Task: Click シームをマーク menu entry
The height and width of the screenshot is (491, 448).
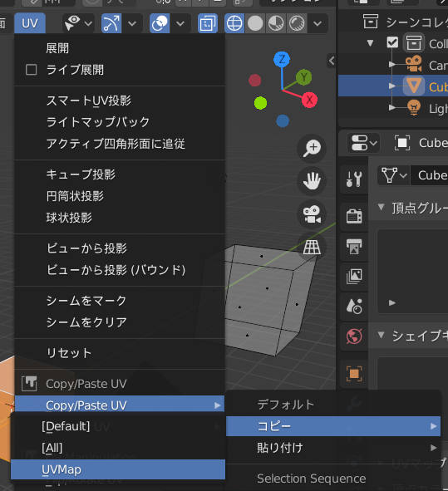Action: [86, 301]
